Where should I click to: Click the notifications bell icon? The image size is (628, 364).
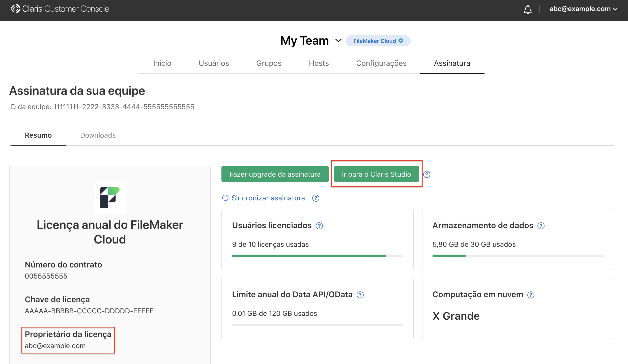pos(528,10)
